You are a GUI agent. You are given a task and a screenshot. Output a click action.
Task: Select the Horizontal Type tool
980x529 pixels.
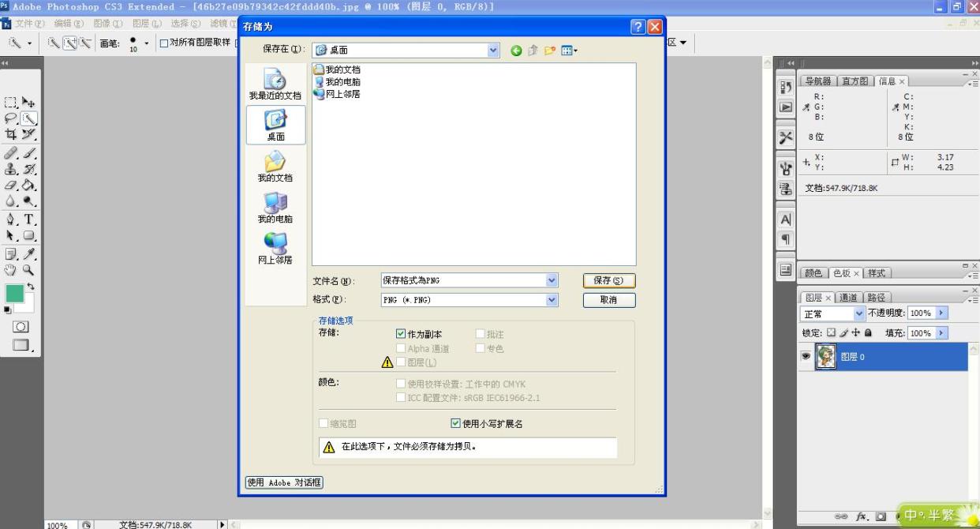click(29, 219)
